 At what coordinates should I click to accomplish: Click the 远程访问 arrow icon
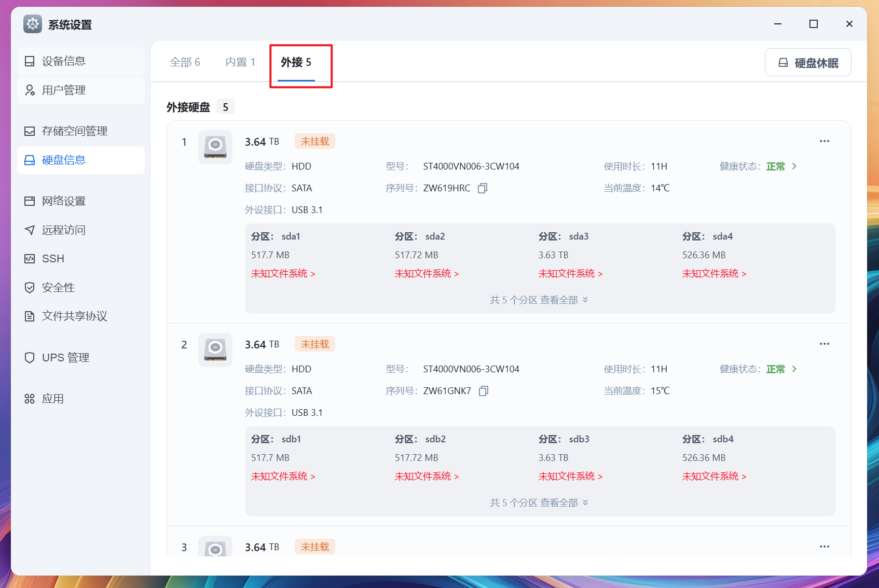(30, 230)
